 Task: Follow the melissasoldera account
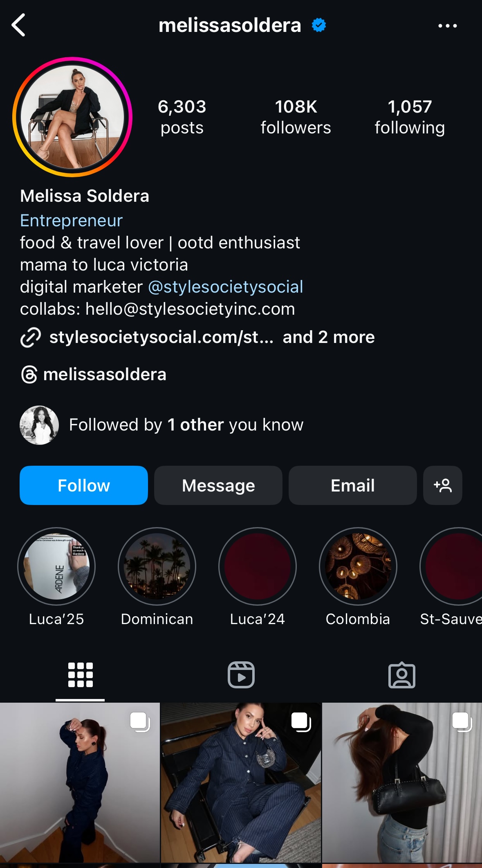pos(84,485)
